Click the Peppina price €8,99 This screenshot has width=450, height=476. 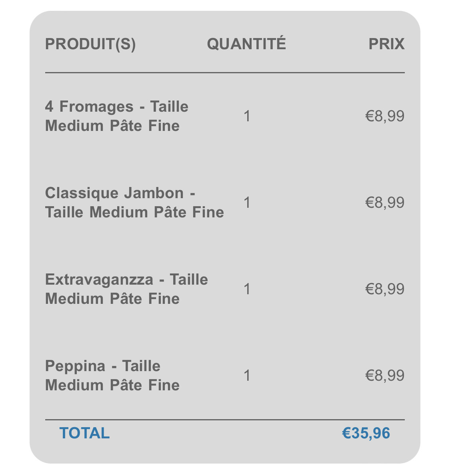pos(385,376)
